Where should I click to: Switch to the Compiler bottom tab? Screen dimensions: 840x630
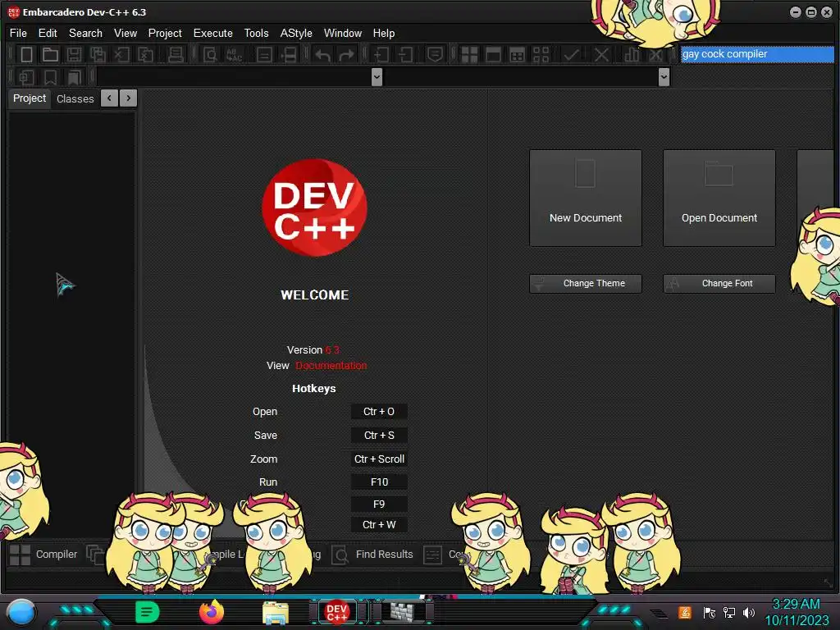[44, 555]
